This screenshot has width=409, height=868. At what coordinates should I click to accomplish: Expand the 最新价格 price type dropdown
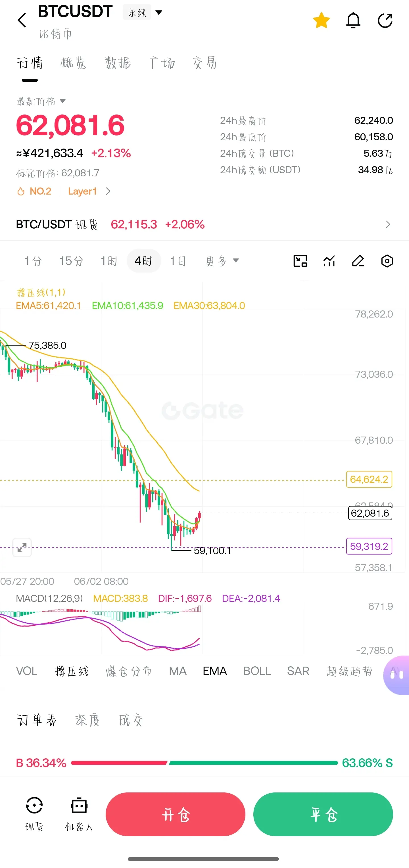(x=41, y=101)
